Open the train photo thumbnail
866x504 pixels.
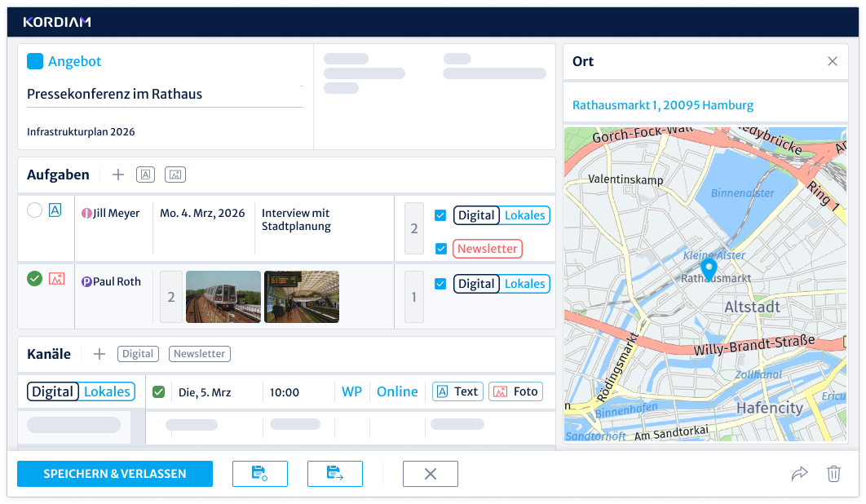pyautogui.click(x=223, y=297)
